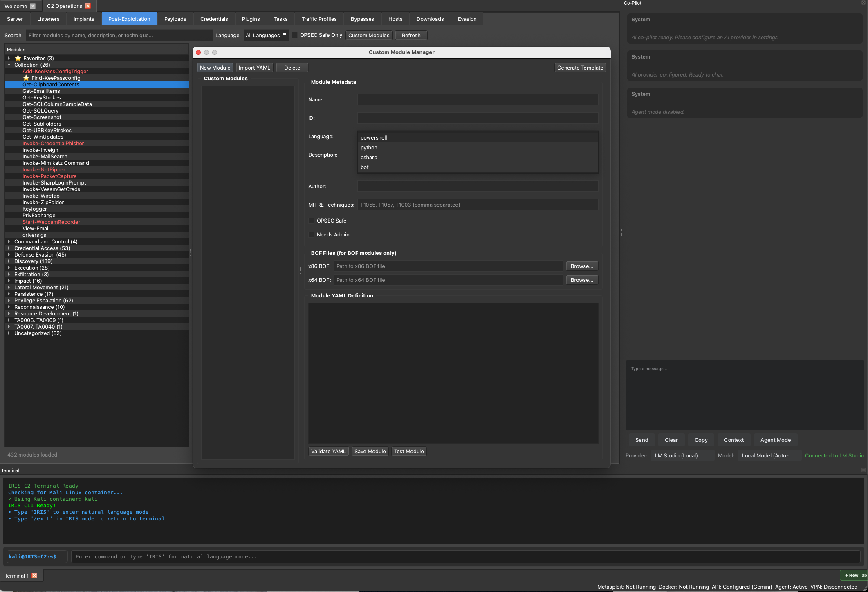Close the Welcome tab with its X icon

click(33, 6)
